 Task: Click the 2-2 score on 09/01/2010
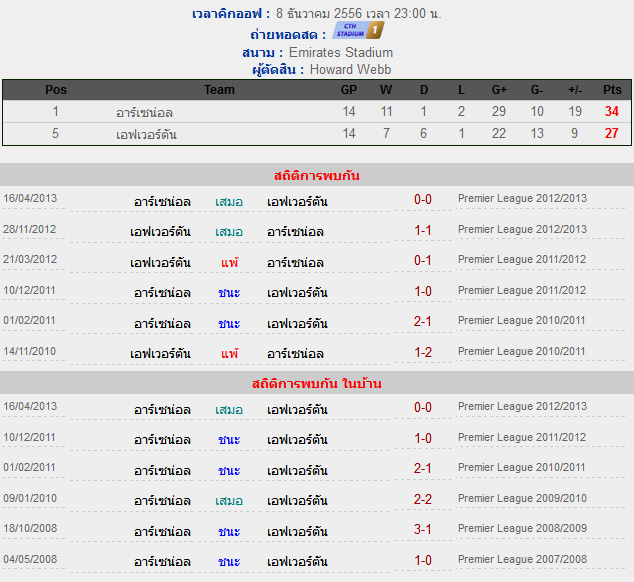[x=423, y=499]
